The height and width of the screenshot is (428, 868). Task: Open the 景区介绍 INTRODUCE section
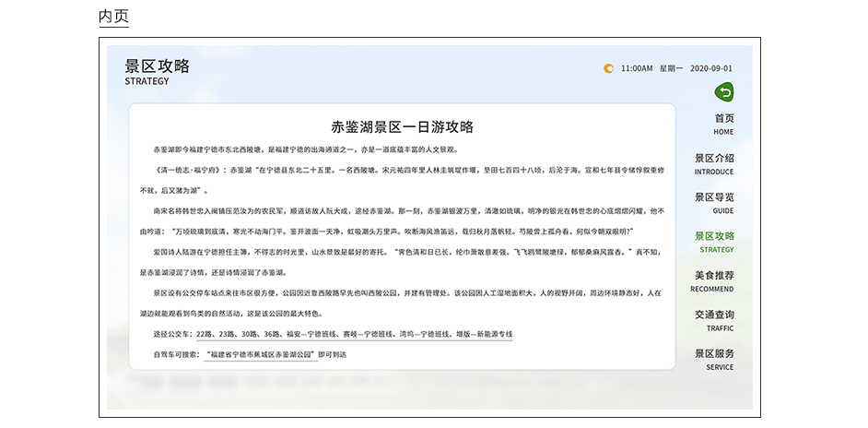[x=714, y=163]
